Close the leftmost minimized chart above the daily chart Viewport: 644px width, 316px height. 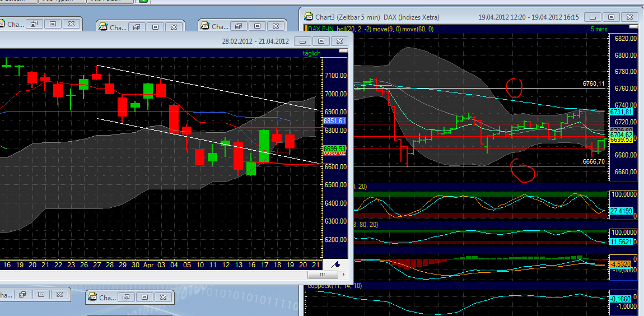[71, 24]
